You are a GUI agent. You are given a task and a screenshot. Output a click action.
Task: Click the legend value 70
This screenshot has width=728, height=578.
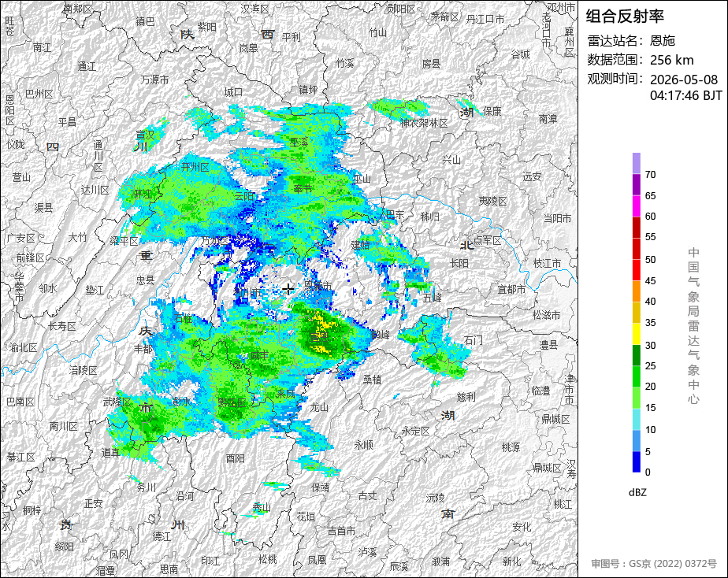tap(651, 174)
